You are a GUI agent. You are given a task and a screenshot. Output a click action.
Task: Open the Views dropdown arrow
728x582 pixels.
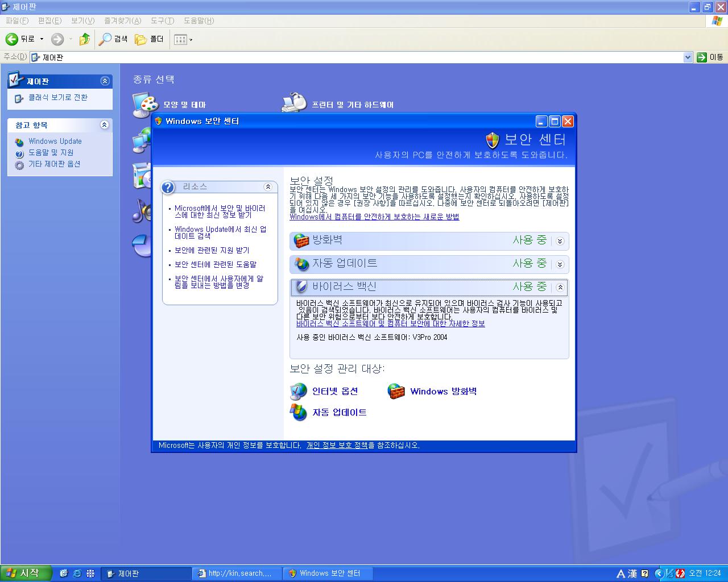[x=191, y=40]
